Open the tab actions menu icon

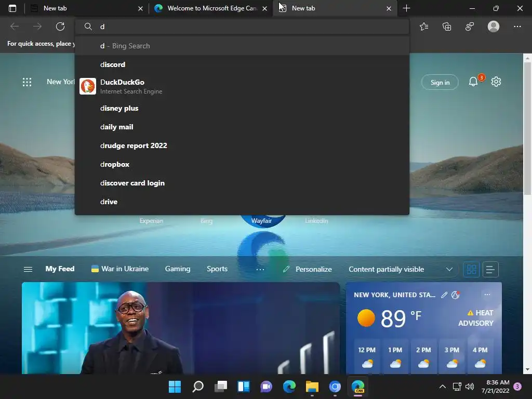[x=12, y=8]
